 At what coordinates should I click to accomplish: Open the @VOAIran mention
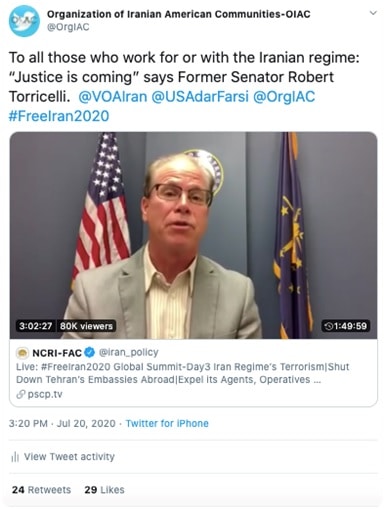click(x=113, y=97)
